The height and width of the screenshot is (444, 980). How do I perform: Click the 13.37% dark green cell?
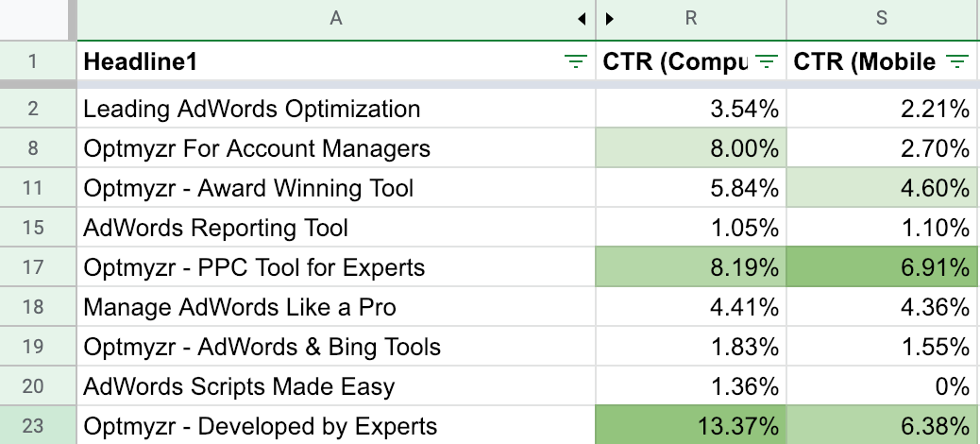(x=691, y=426)
